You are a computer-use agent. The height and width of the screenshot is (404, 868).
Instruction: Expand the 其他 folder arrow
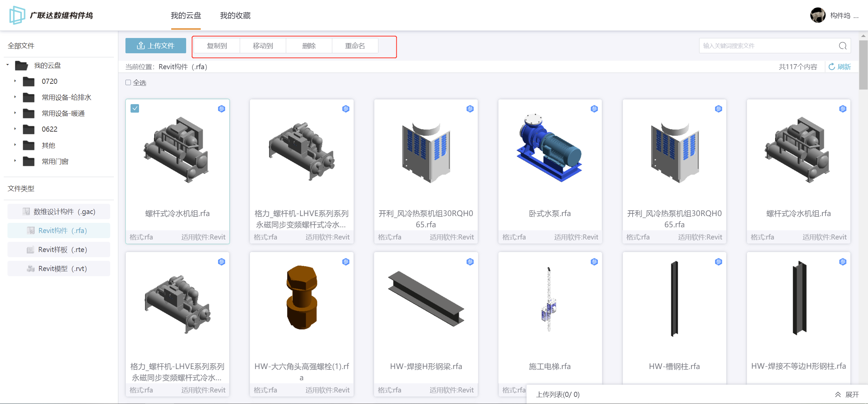15,145
